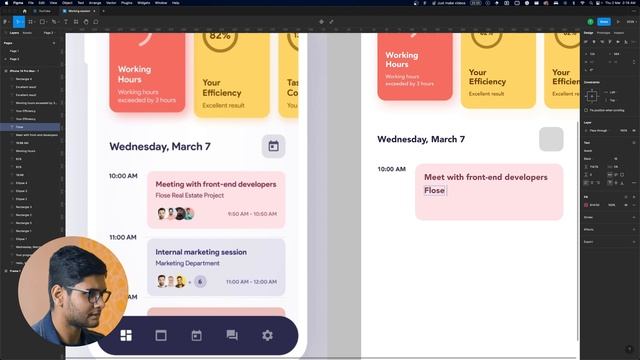Toggle constrain proportions link icon
640x360 pixels.
[634, 62]
